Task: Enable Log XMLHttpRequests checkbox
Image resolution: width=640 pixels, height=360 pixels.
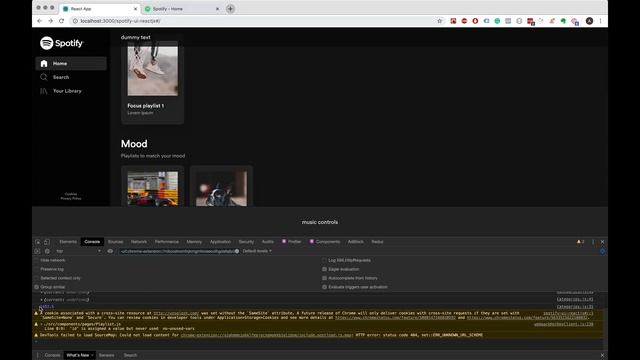Action: point(324,260)
